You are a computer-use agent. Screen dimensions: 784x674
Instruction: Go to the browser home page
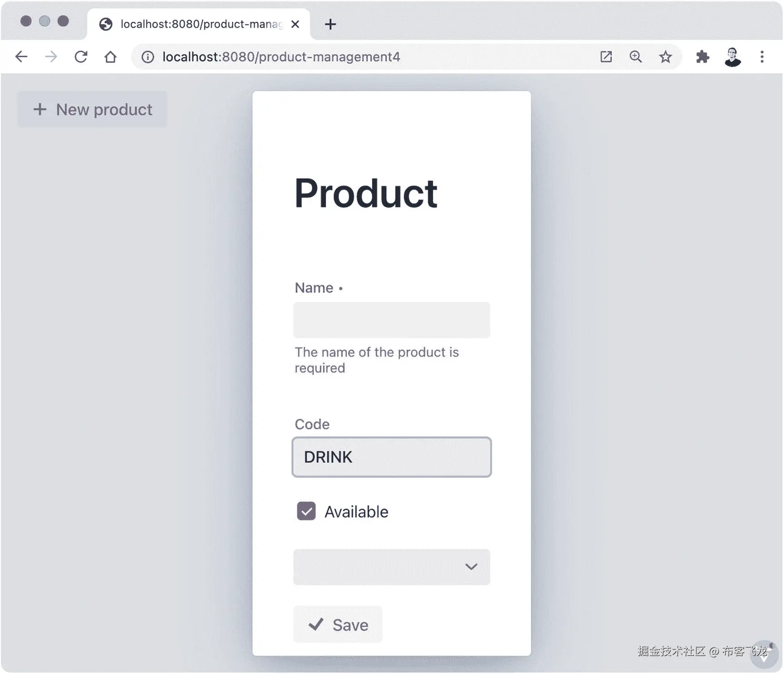coord(110,57)
